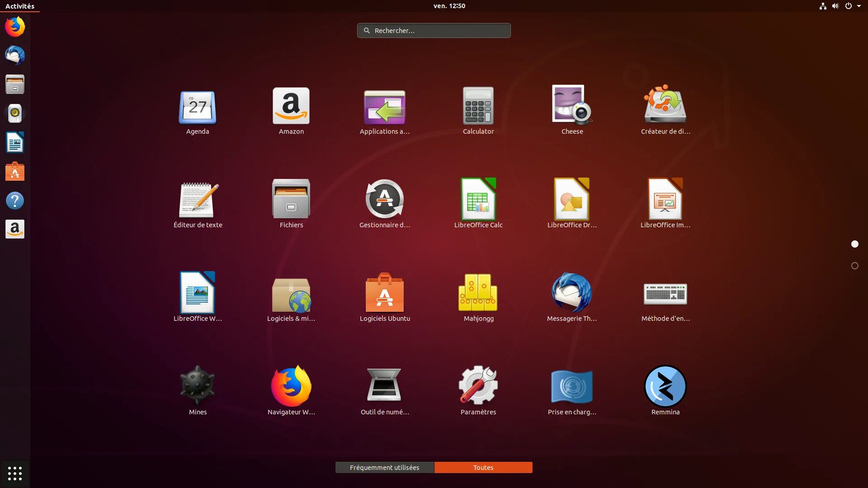Open Logiciels & mi... software updates
The height and width of the screenshot is (488, 868).
coord(291,295)
